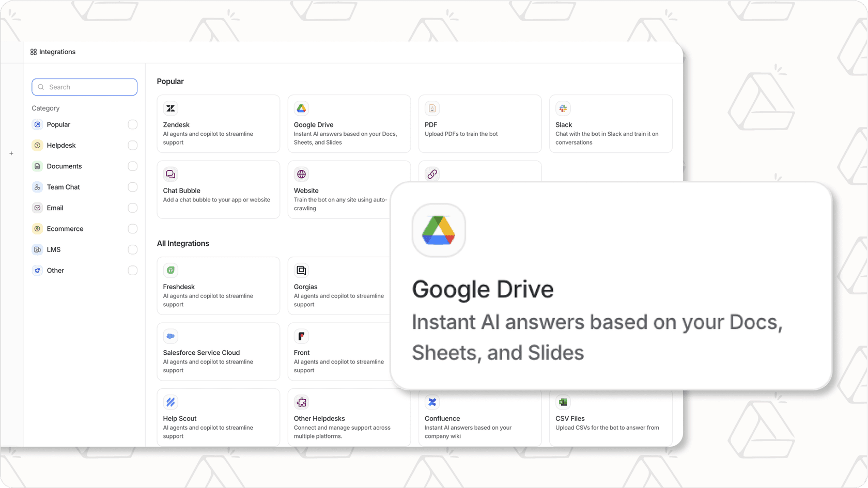Screen dimensions: 868x488
Task: Click the Chat Bubble icon
Action: (x=171, y=174)
